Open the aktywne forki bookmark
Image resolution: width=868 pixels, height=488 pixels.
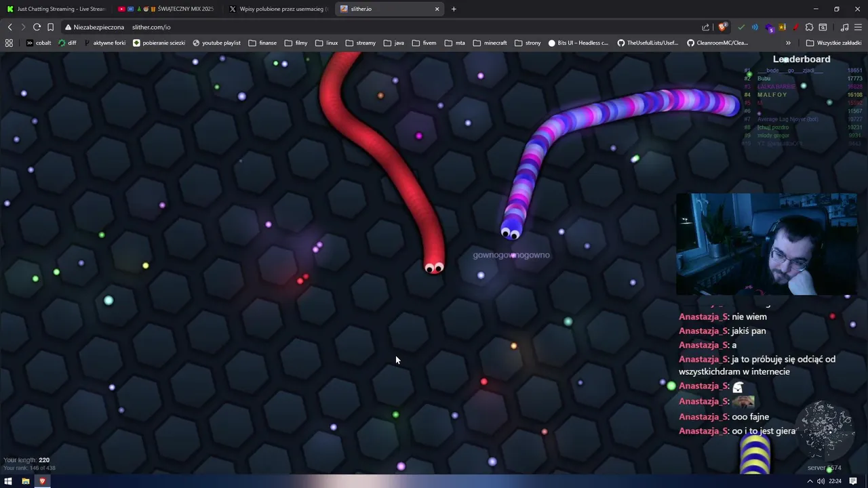[x=104, y=43]
